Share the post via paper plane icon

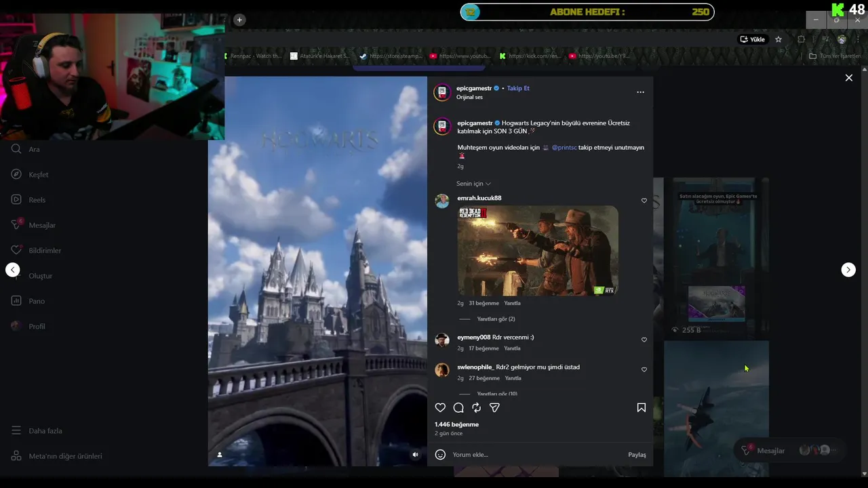(x=494, y=407)
